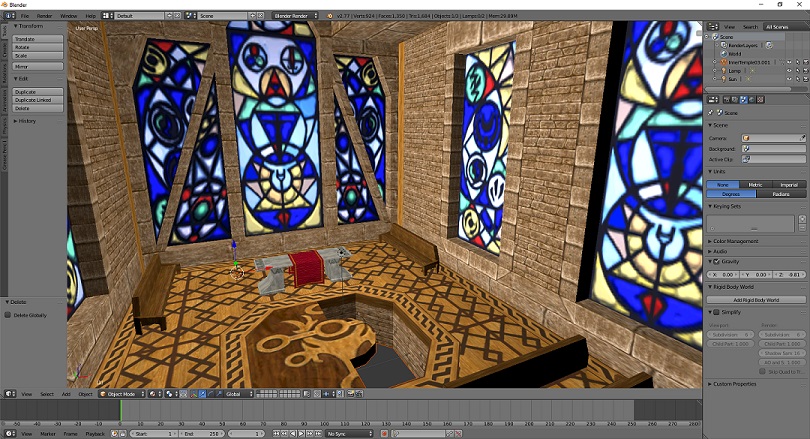Click Add Rigid Body World button

[x=756, y=300]
